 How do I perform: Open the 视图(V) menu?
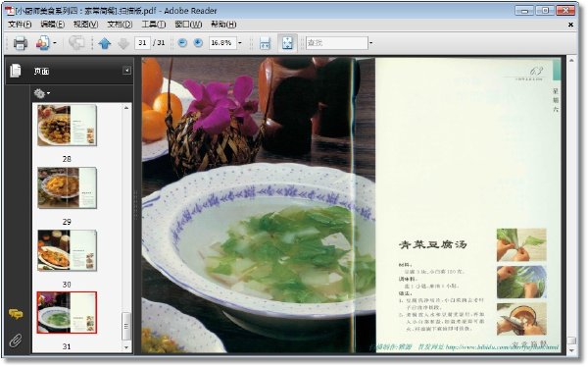[x=86, y=25]
